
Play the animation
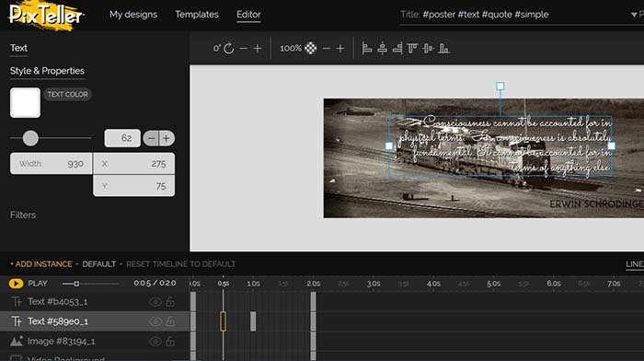click(16, 284)
